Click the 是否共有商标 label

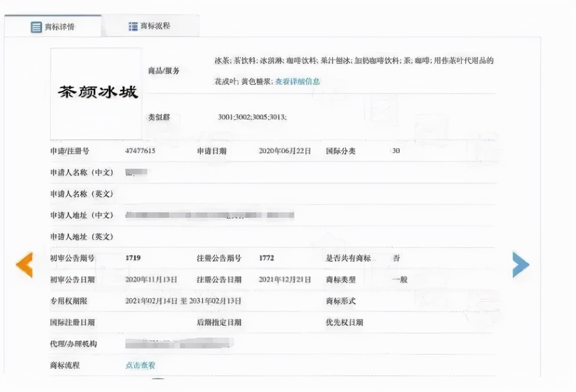click(348, 258)
